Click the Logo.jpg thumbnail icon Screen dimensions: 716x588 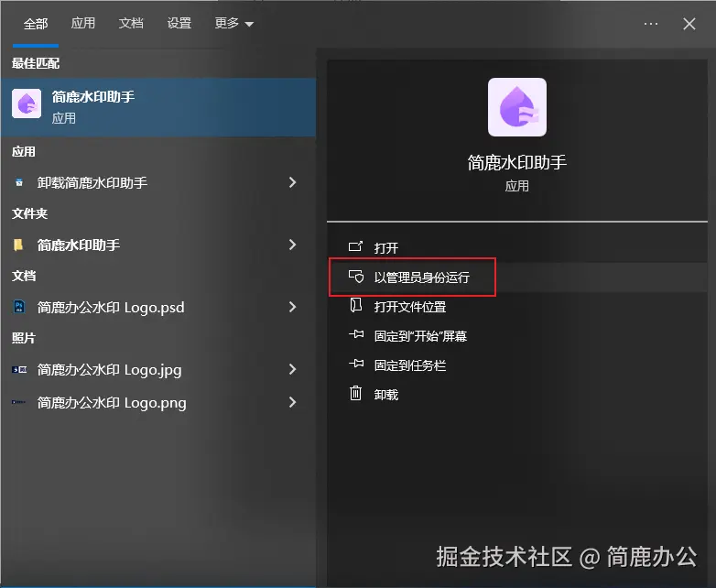pyautogui.click(x=19, y=369)
